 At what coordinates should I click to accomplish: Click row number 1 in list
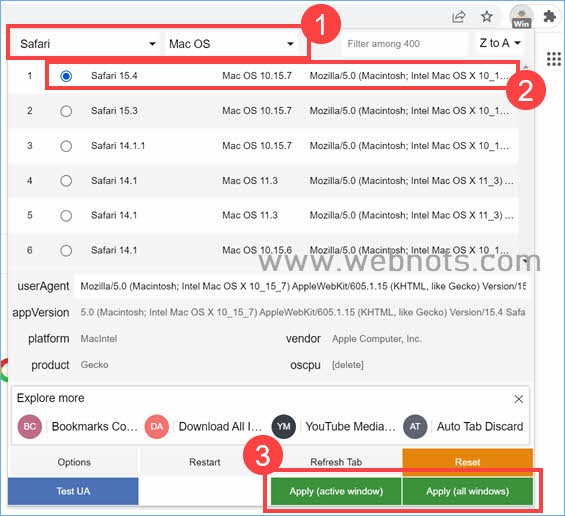tap(30, 76)
